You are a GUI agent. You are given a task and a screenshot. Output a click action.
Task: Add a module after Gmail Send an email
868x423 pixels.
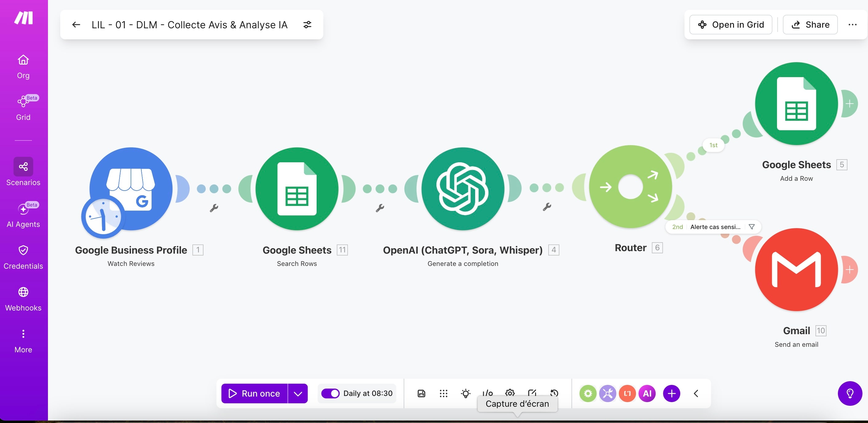[x=850, y=270]
